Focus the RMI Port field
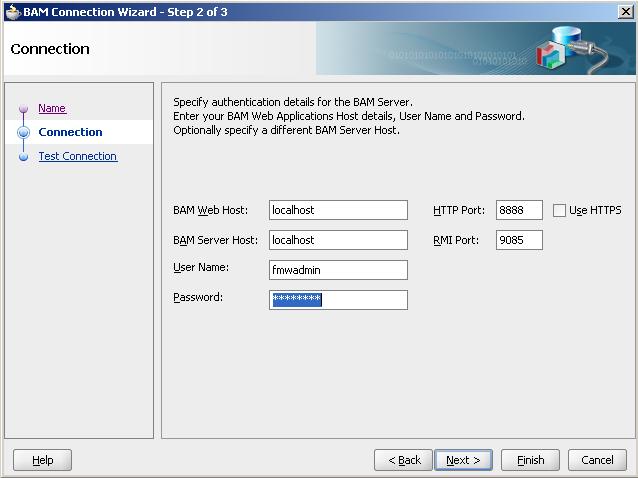Screen dimensions: 638x478 click(519, 240)
